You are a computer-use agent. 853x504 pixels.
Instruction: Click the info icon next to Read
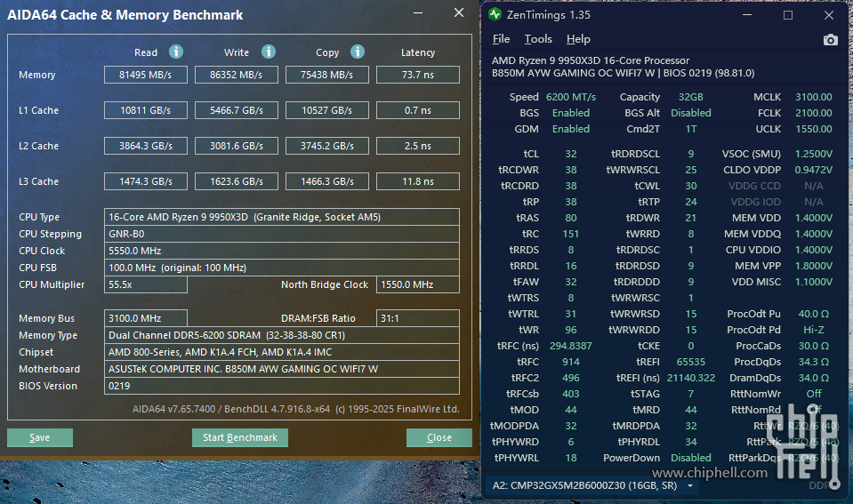176,52
